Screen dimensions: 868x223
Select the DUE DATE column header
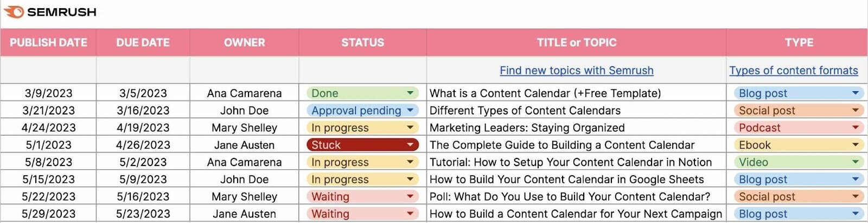point(143,42)
